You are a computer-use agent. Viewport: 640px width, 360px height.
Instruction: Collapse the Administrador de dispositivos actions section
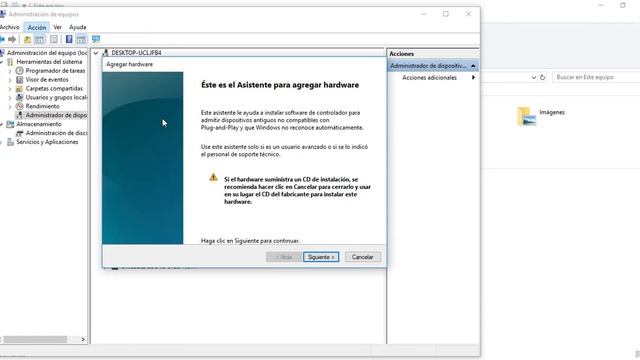473,66
